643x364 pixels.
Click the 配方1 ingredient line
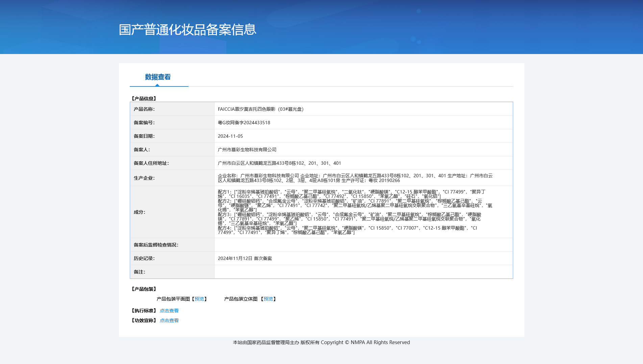coord(352,194)
